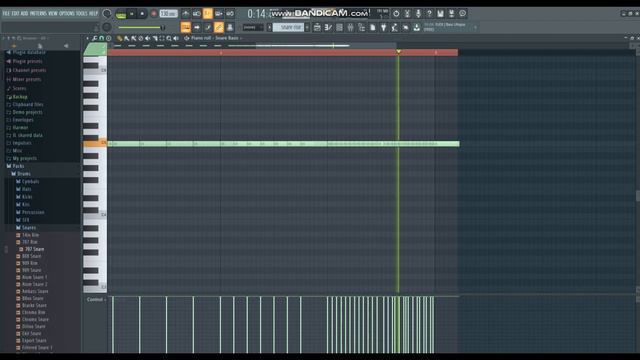Toggle loop recording button

click(230, 13)
